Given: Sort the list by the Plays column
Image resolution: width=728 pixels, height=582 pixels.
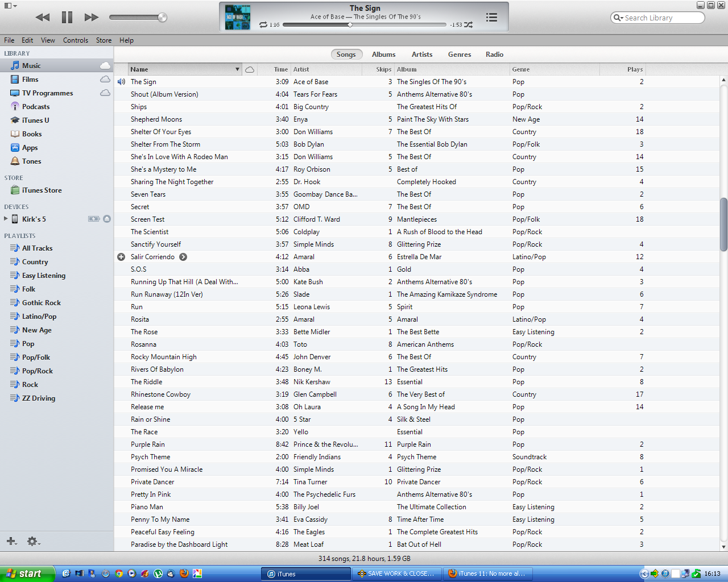Looking at the screenshot, I should (x=623, y=69).
